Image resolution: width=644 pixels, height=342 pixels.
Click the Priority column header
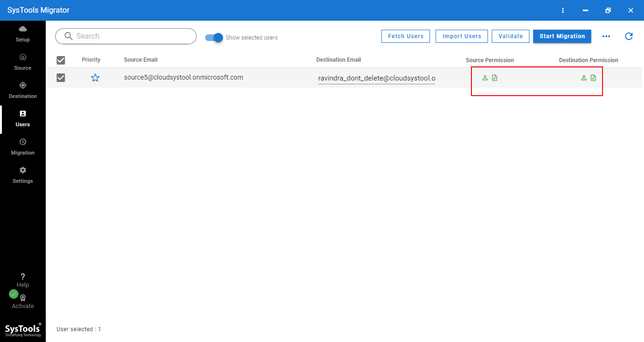[91, 60]
